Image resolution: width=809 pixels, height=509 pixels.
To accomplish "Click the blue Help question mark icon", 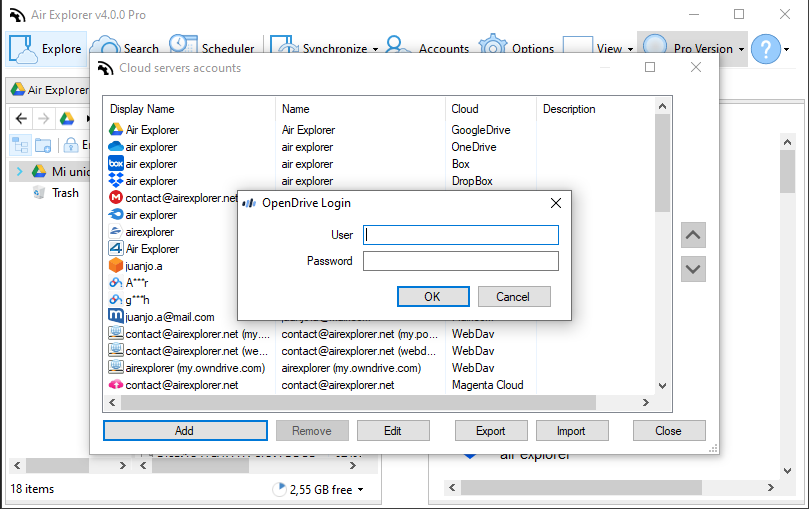I will coord(766,49).
